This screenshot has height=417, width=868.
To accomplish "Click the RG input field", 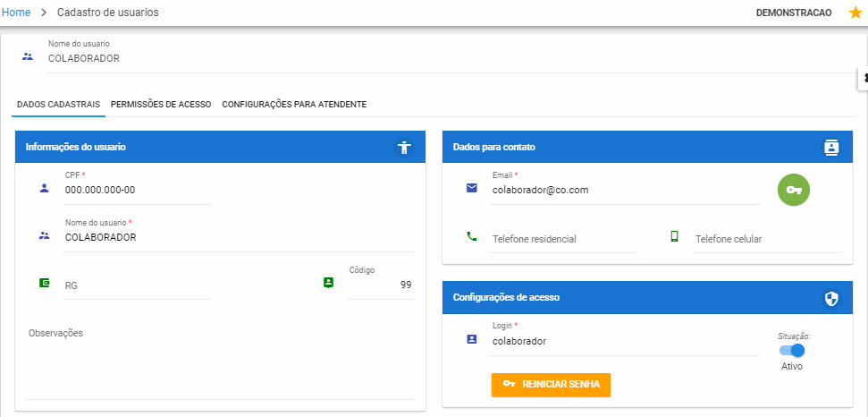I will click(138, 285).
